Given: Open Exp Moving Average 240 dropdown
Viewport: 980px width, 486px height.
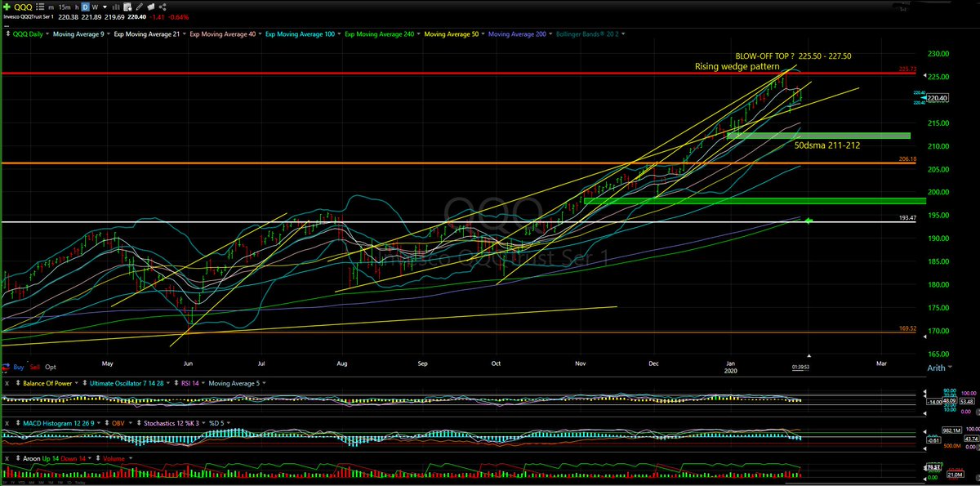Looking at the screenshot, I should tap(418, 34).
